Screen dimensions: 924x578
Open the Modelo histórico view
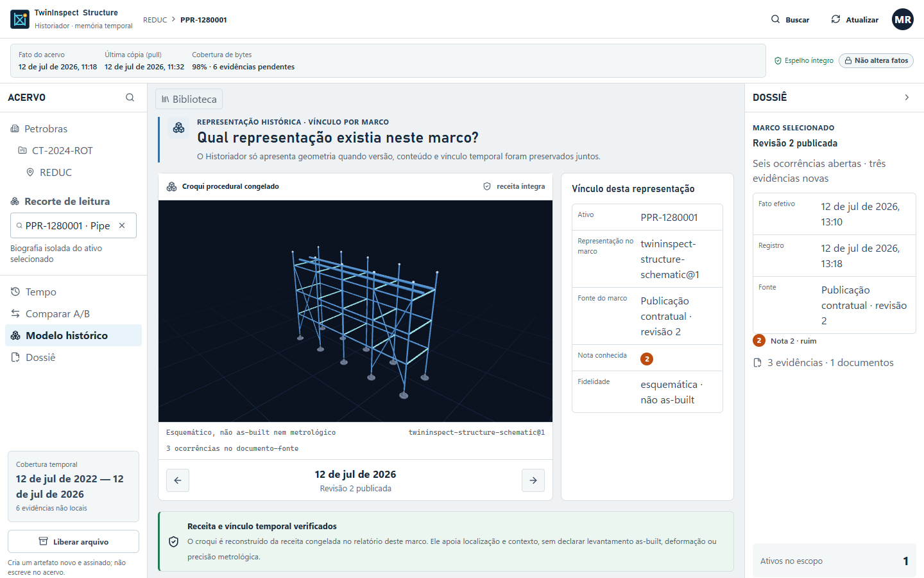73,335
